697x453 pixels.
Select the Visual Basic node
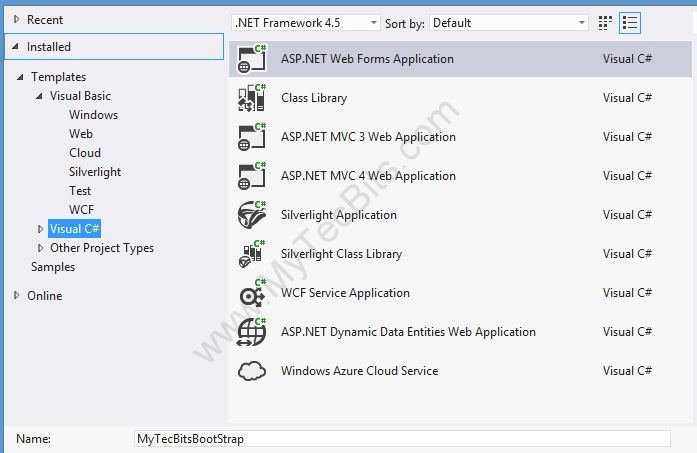coord(80,96)
